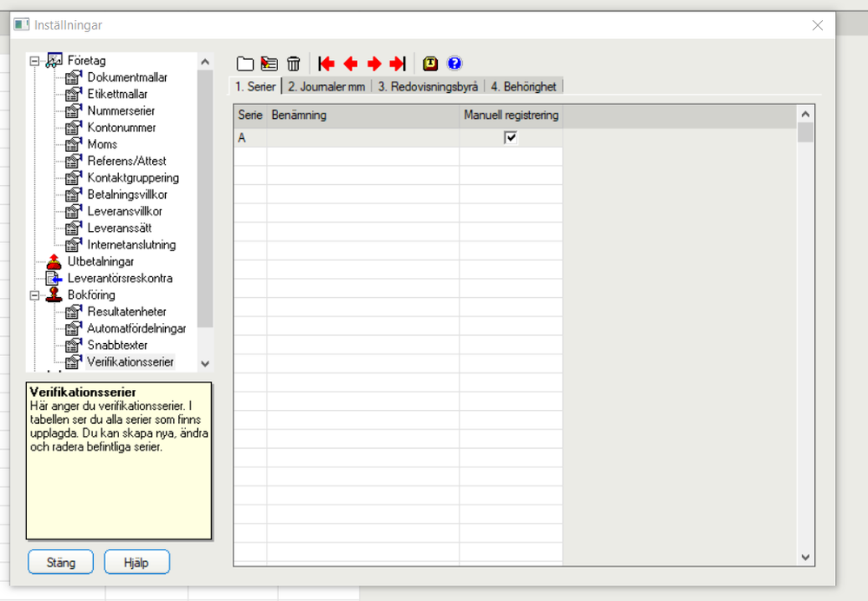
Task: Uncheck Manuell registrering for serie A
Action: click(x=510, y=137)
